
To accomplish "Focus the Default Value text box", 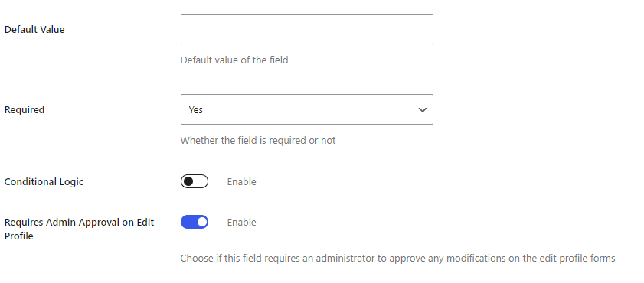I will coord(307,29).
